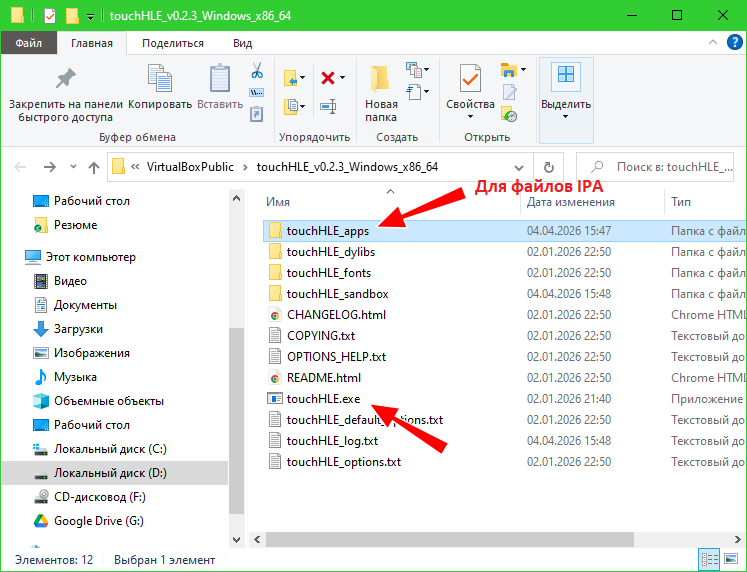The image size is (747, 572).
Task: Select Локальный диск (C:) in the sidebar
Action: click(110, 449)
